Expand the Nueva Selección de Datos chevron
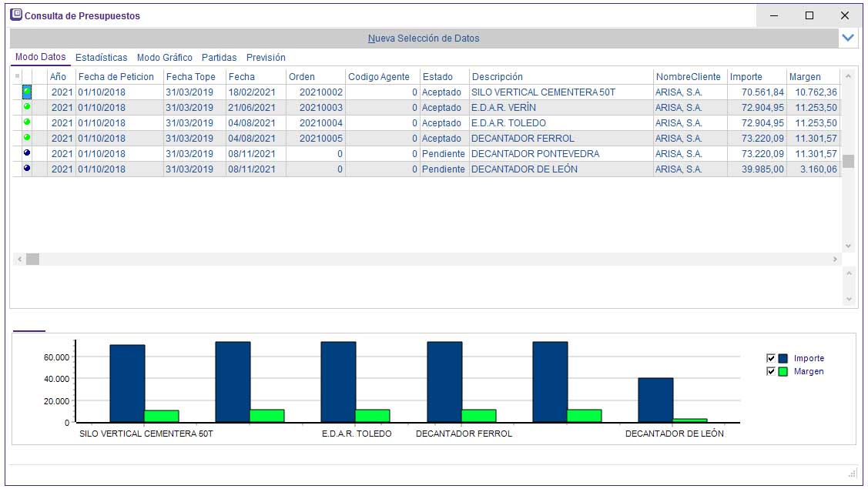 pyautogui.click(x=848, y=38)
